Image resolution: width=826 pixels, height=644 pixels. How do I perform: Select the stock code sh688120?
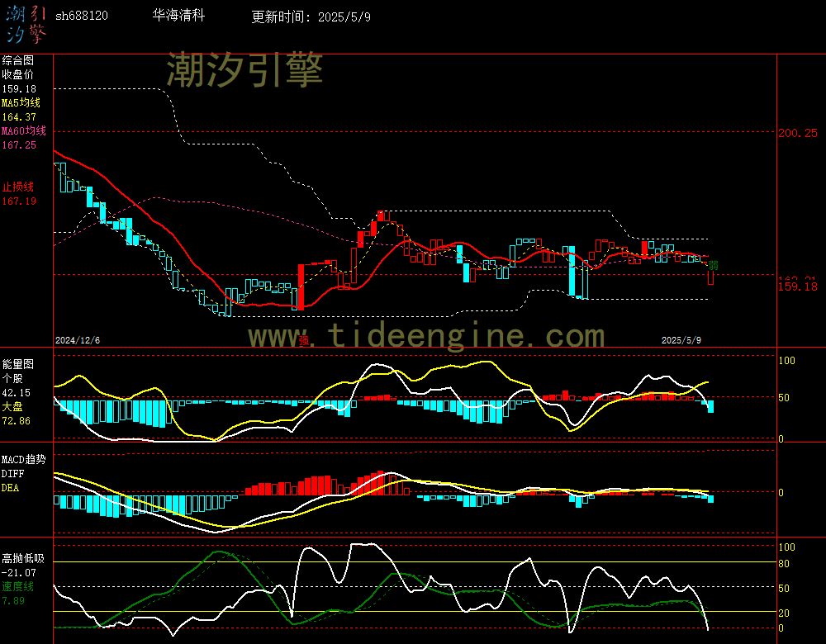click(x=82, y=16)
